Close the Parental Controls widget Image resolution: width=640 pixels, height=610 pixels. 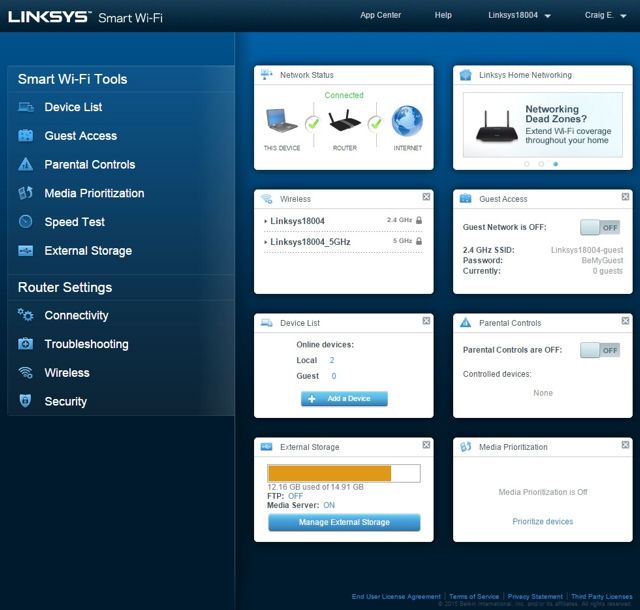[625, 321]
